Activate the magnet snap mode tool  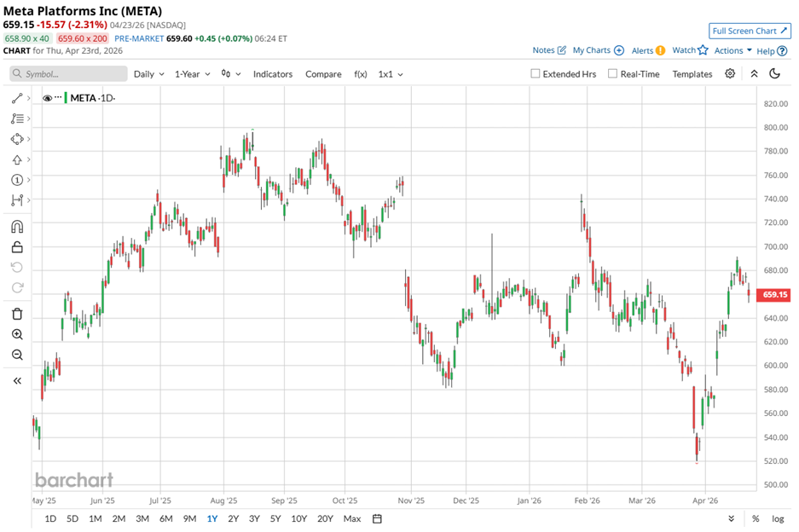pos(17,227)
